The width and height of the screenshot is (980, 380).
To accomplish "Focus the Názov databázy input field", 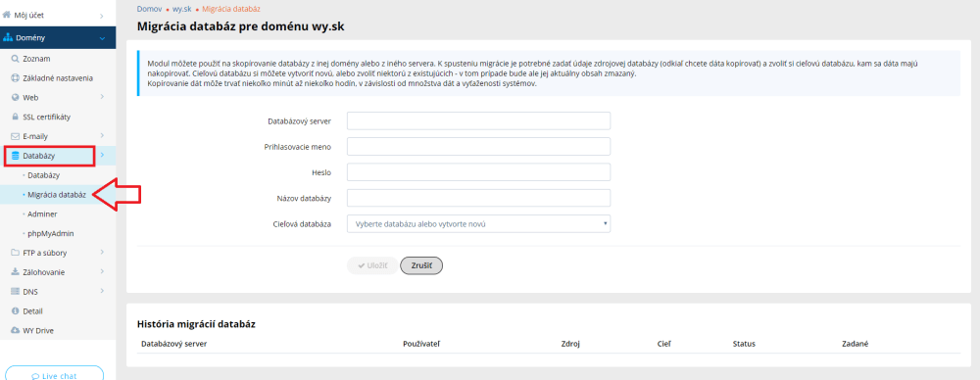I will point(479,198).
